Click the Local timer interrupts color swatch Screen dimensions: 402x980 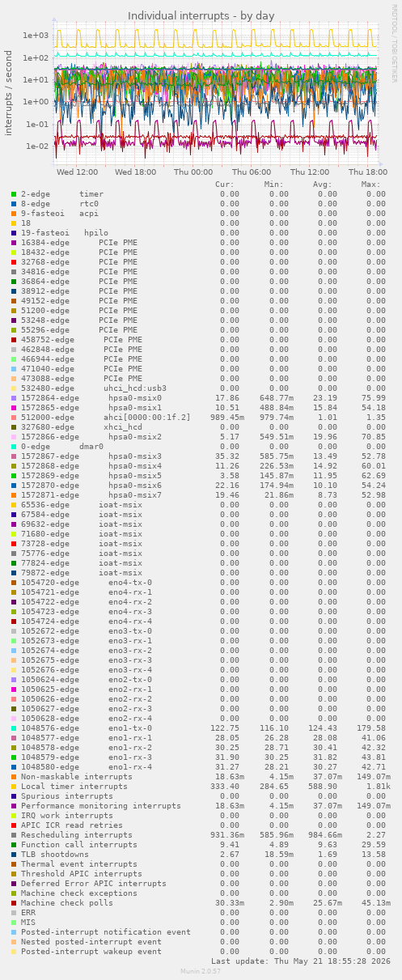click(14, 787)
